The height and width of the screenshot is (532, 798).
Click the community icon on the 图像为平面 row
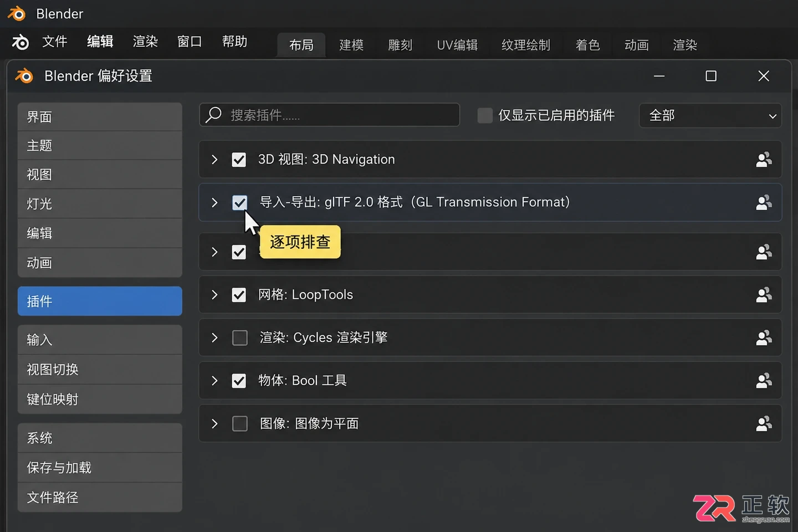tap(764, 423)
